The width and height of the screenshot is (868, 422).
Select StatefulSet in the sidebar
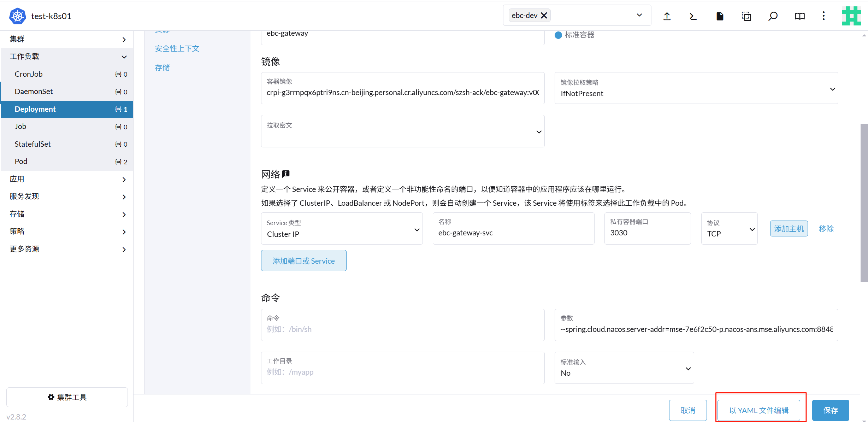33,144
